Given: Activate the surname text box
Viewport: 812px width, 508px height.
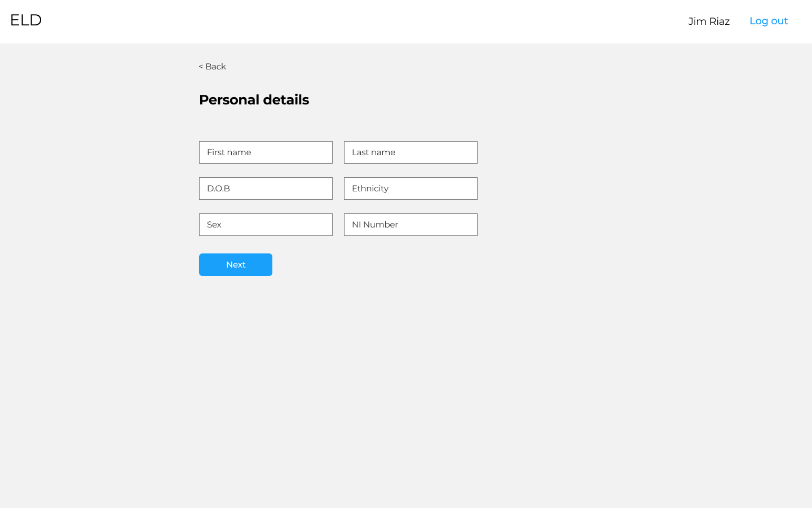Looking at the screenshot, I should [411, 152].
